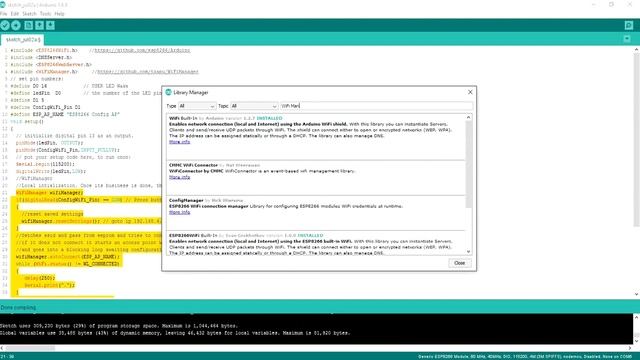Click the 'Global variables use' console output line
This screenshot has width=640, height=360.
pos(175,333)
